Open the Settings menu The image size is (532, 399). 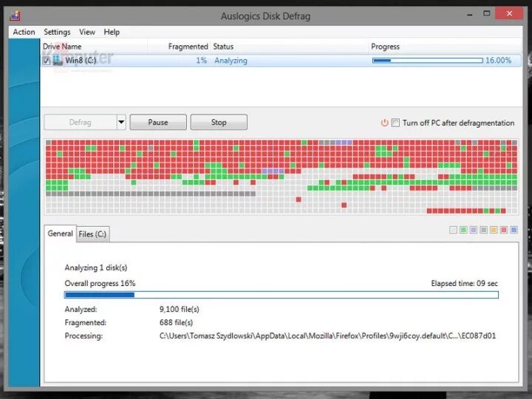(57, 32)
